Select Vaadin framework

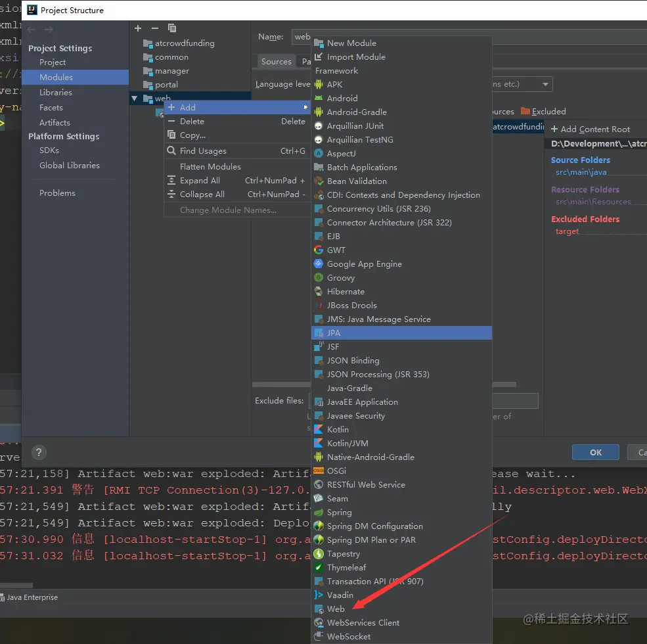[x=401, y=595]
